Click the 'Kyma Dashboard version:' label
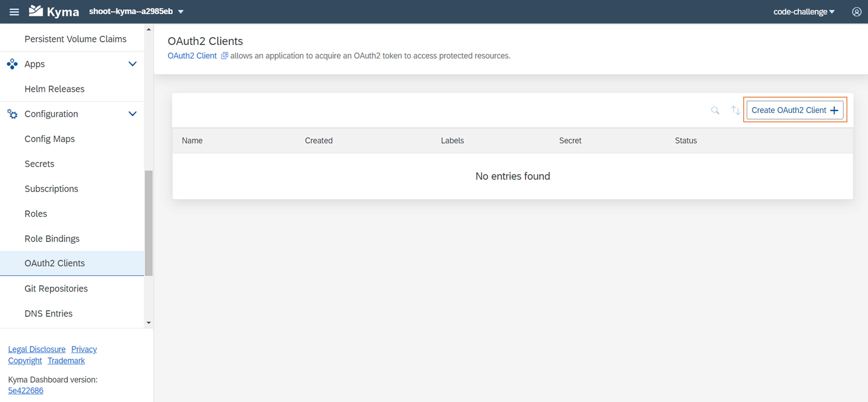Screen dimensions: 868x402 [53, 379]
